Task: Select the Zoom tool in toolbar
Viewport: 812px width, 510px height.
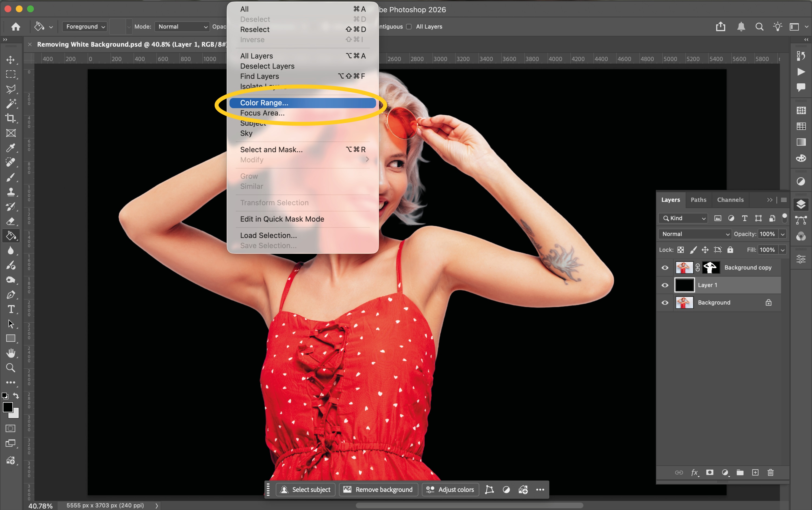Action: click(x=11, y=368)
